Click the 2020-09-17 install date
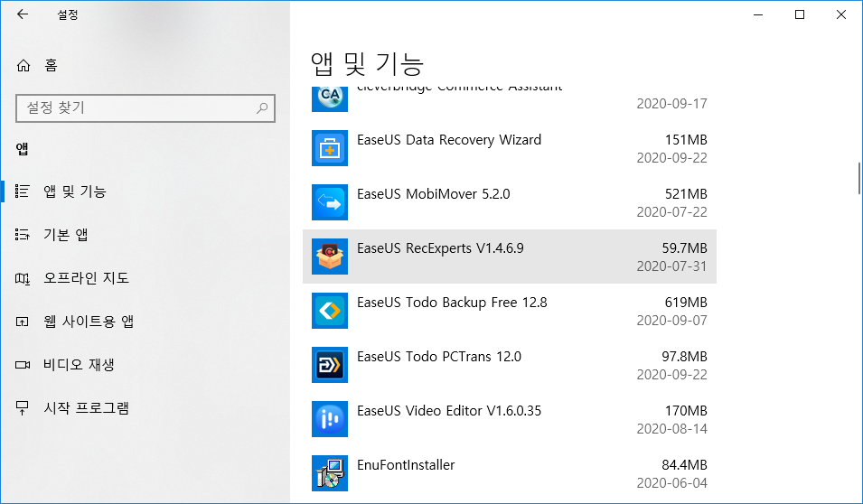 [672, 104]
